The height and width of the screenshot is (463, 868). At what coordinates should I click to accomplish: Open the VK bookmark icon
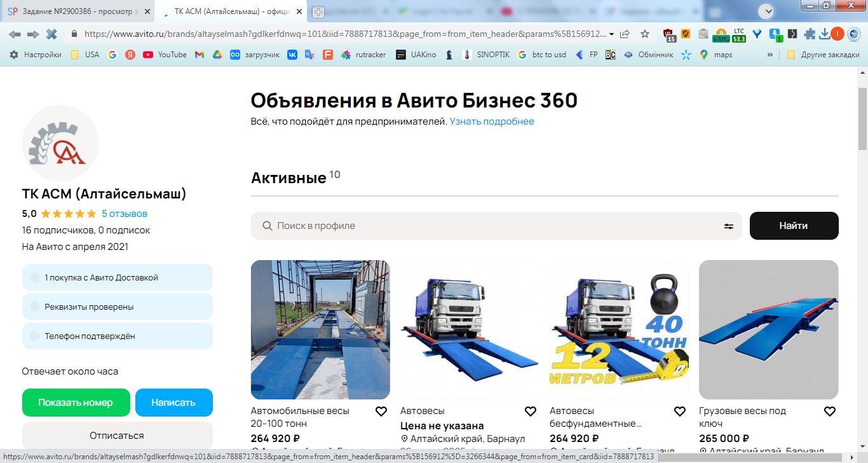pyautogui.click(x=292, y=55)
